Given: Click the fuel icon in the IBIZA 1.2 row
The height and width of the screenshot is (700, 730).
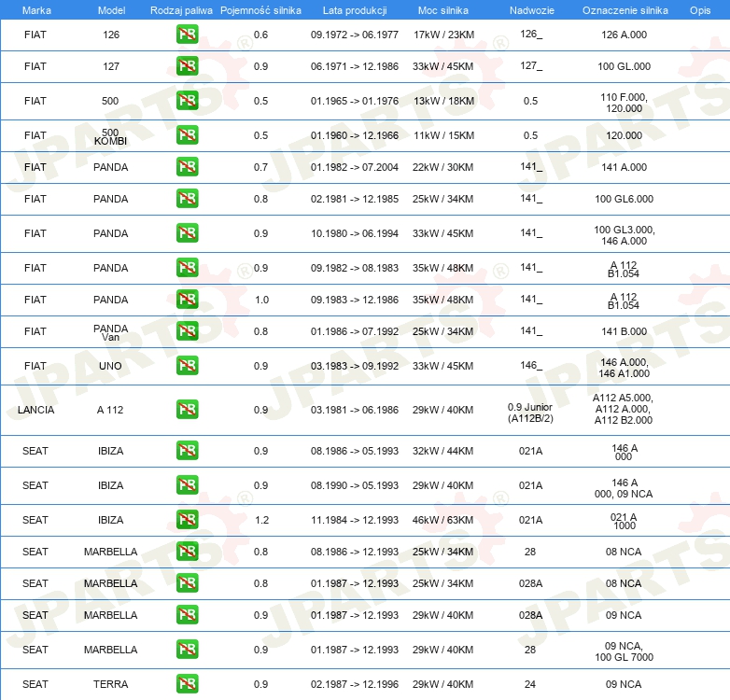Looking at the screenshot, I should 187,520.
